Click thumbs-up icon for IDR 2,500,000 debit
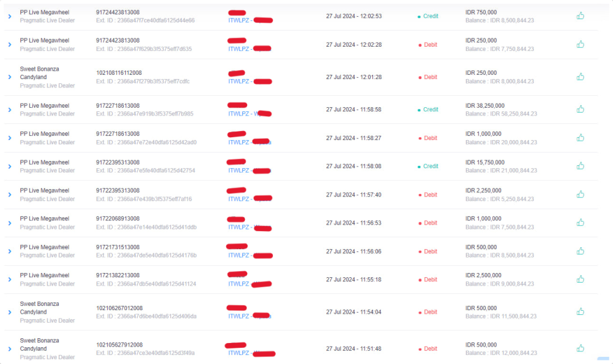Screen dimensions: 613x364 (x=580, y=279)
